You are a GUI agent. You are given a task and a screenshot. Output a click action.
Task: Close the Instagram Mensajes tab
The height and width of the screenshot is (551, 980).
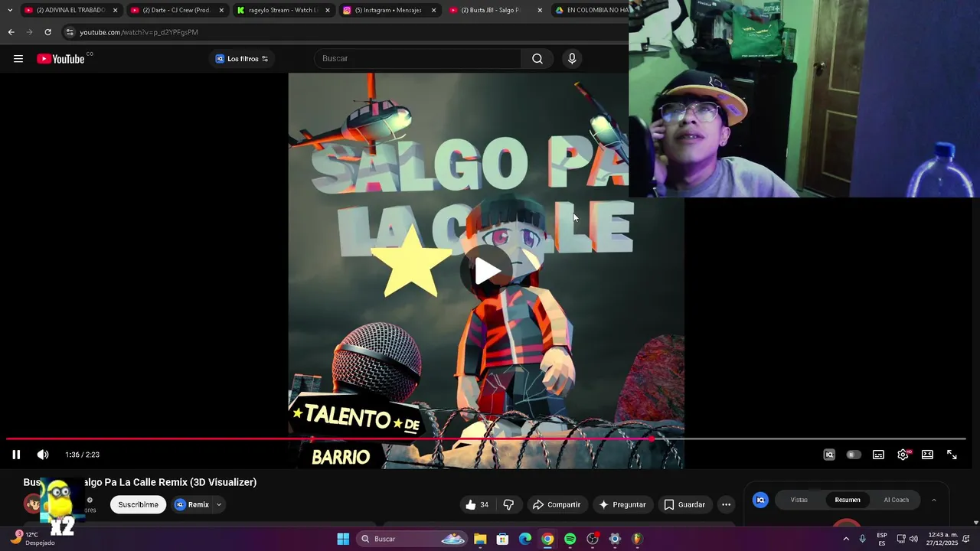pyautogui.click(x=433, y=10)
